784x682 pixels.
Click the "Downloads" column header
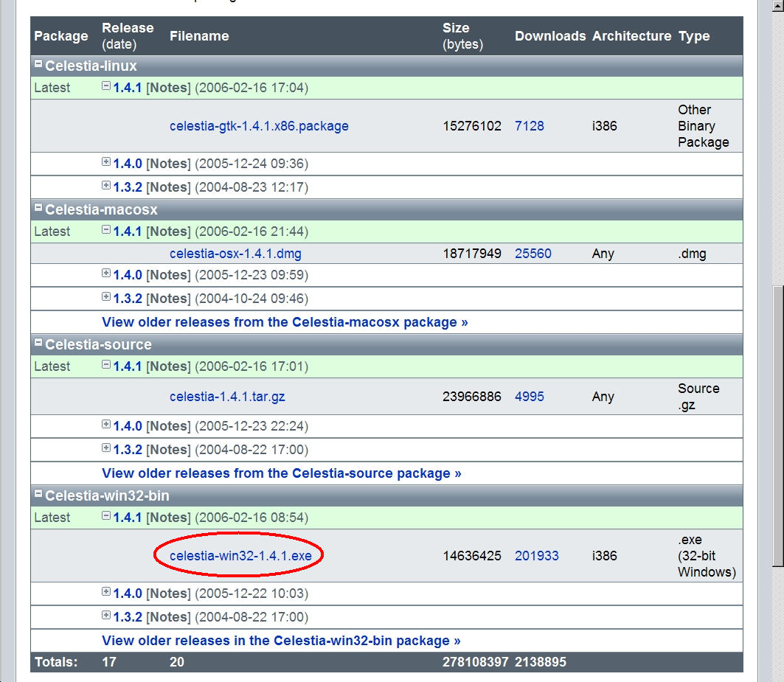tap(550, 36)
